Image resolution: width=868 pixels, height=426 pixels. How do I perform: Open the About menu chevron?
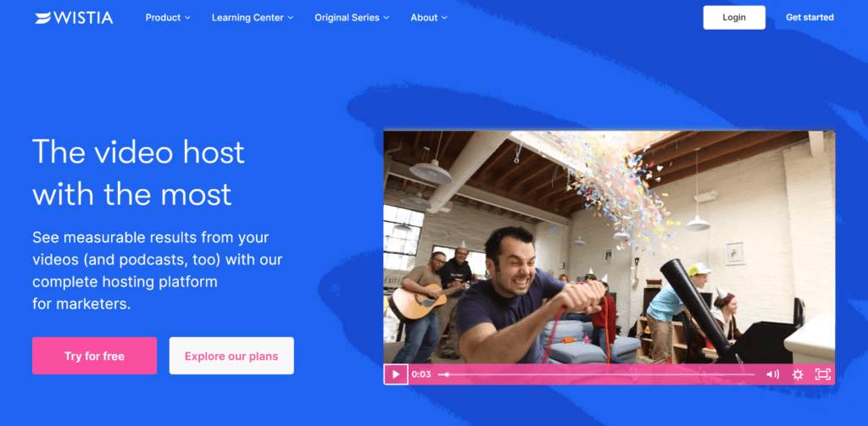pos(444,18)
